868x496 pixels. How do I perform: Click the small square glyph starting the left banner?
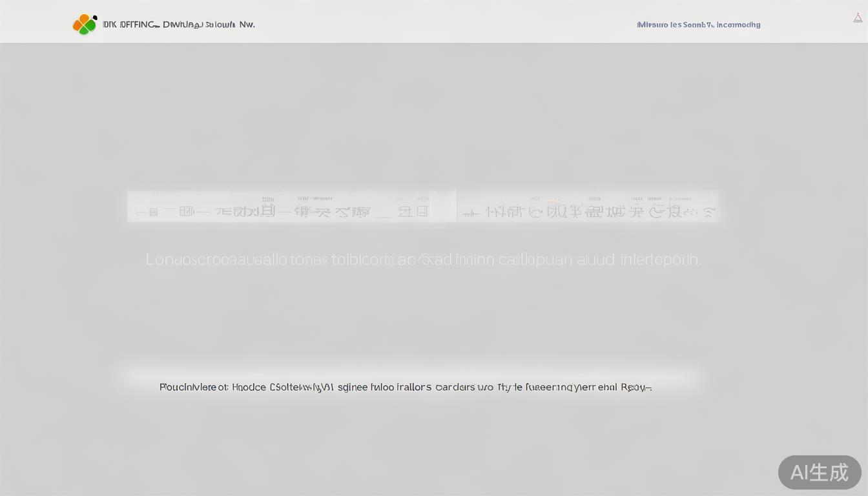click(153, 211)
